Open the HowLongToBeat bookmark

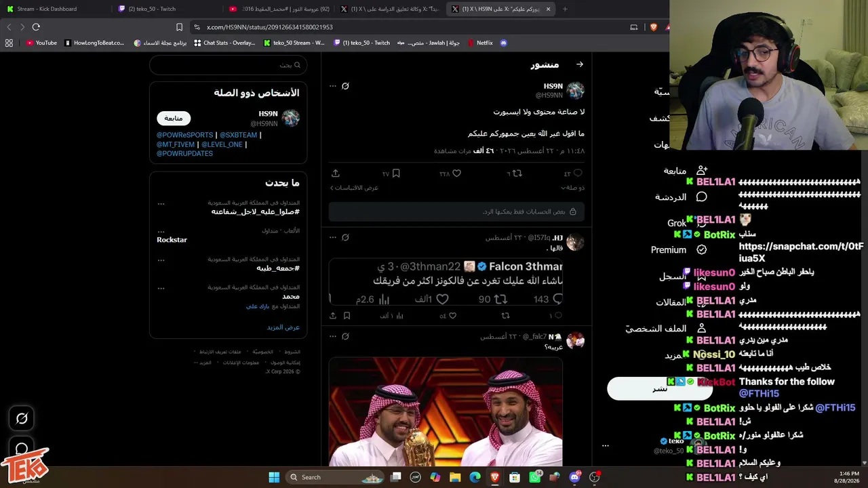point(94,43)
